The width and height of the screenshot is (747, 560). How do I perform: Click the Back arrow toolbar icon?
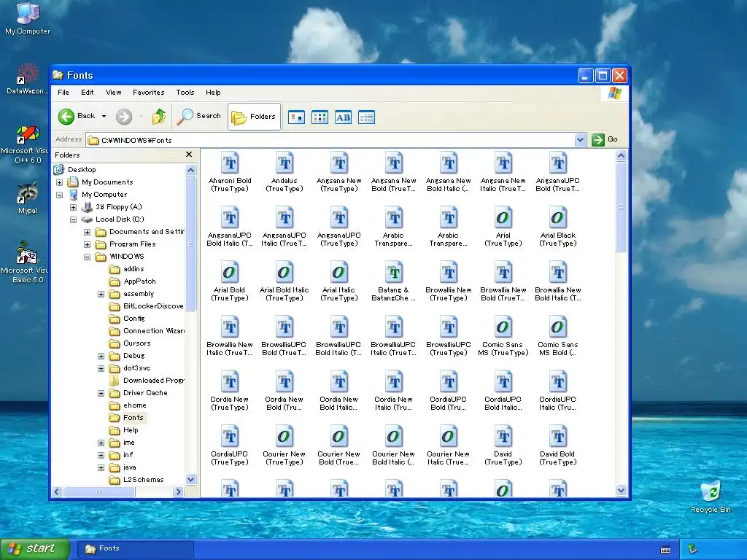(x=66, y=116)
